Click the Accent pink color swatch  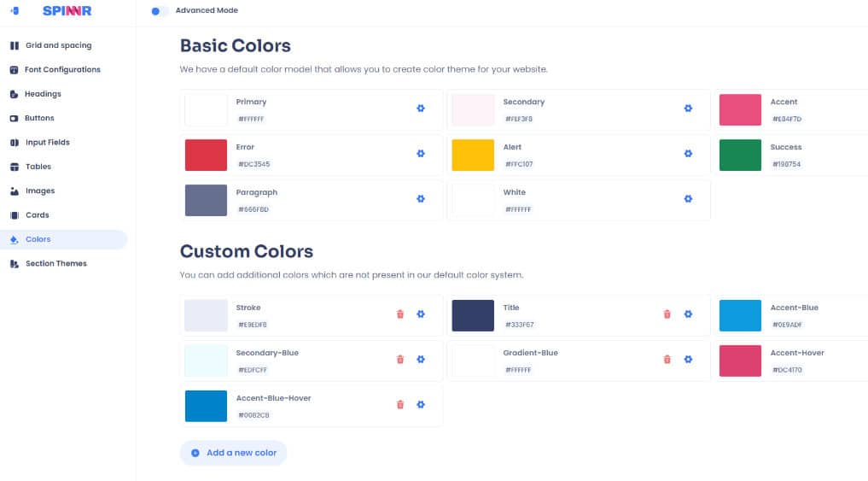click(740, 110)
